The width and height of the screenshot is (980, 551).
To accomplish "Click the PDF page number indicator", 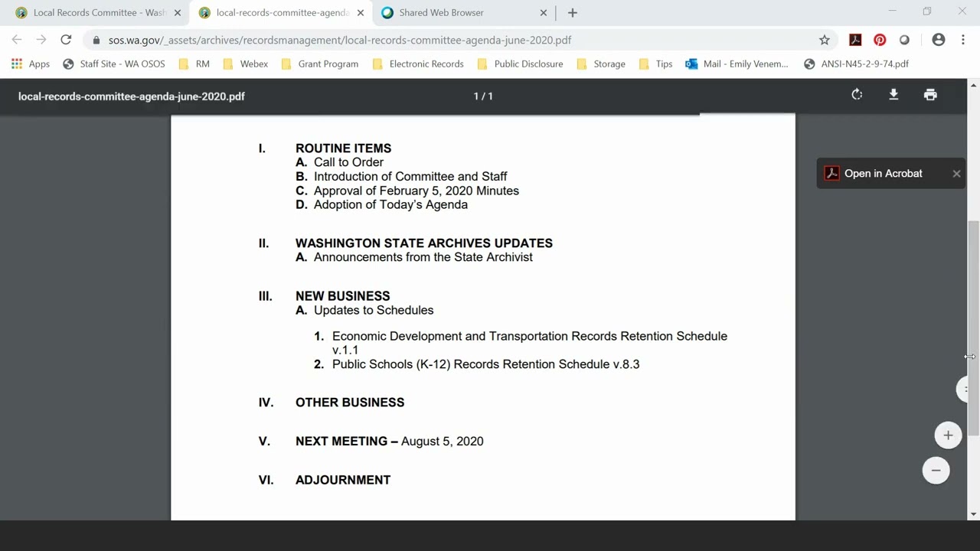I will coord(483,96).
